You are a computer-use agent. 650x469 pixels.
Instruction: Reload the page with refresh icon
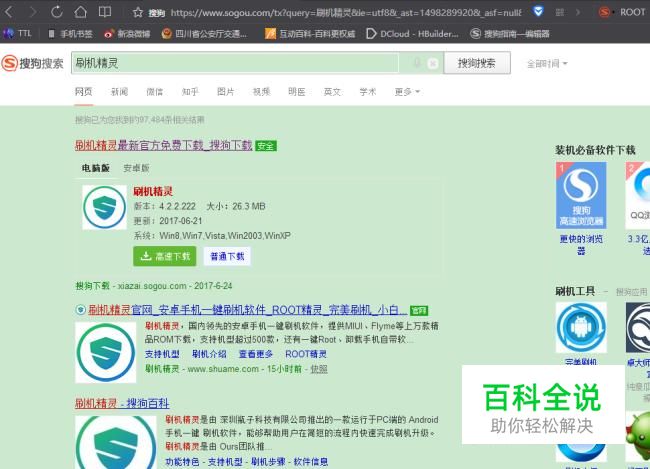(57, 12)
